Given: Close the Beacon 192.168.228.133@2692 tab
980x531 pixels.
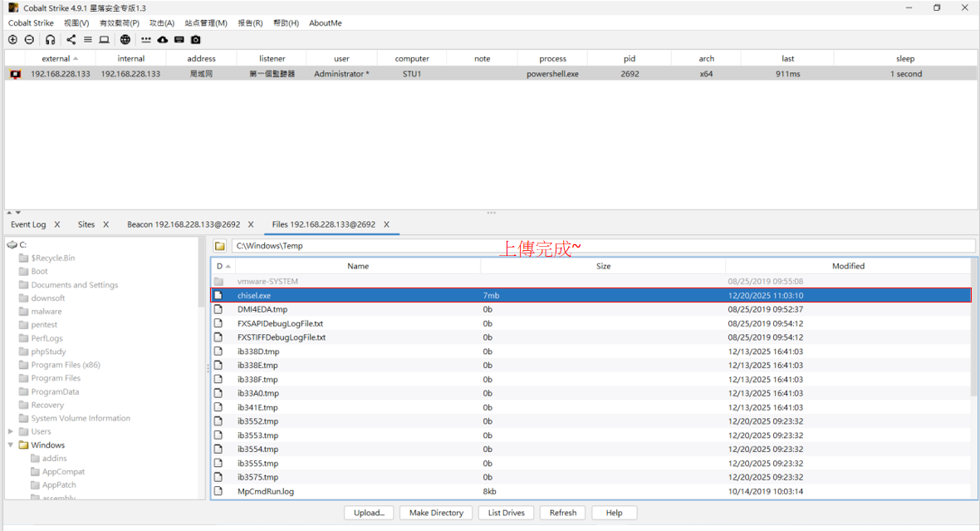Looking at the screenshot, I should point(251,224).
